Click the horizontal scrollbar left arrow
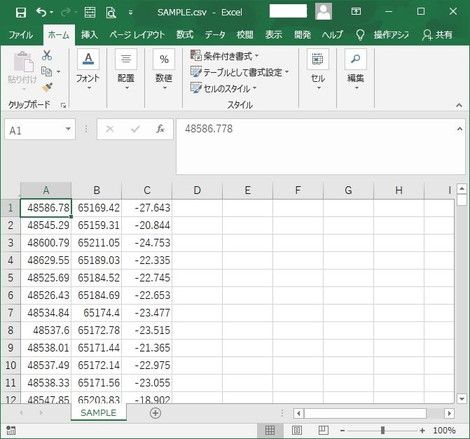The image size is (470, 439). 299,414
